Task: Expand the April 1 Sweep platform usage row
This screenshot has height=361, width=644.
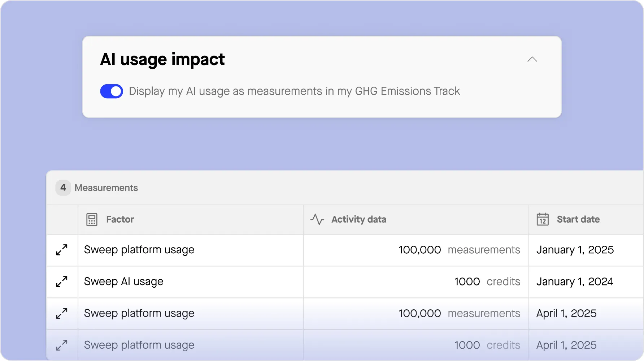Action: pyautogui.click(x=62, y=314)
